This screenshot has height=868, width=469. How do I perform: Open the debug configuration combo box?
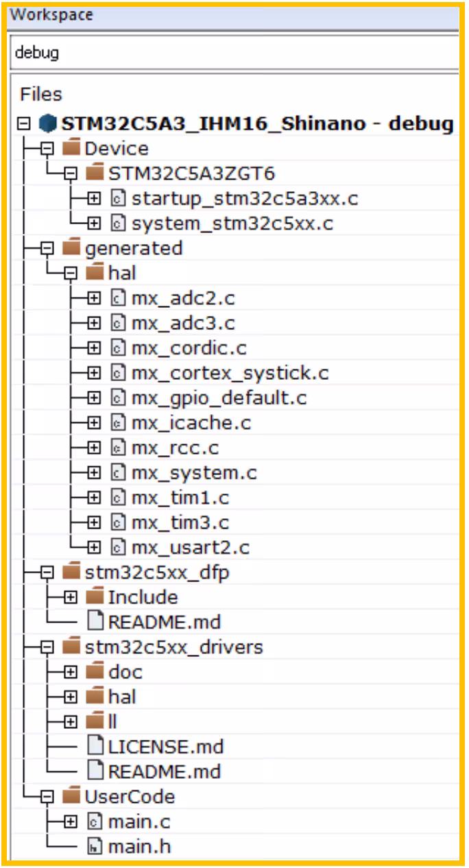coord(234,53)
